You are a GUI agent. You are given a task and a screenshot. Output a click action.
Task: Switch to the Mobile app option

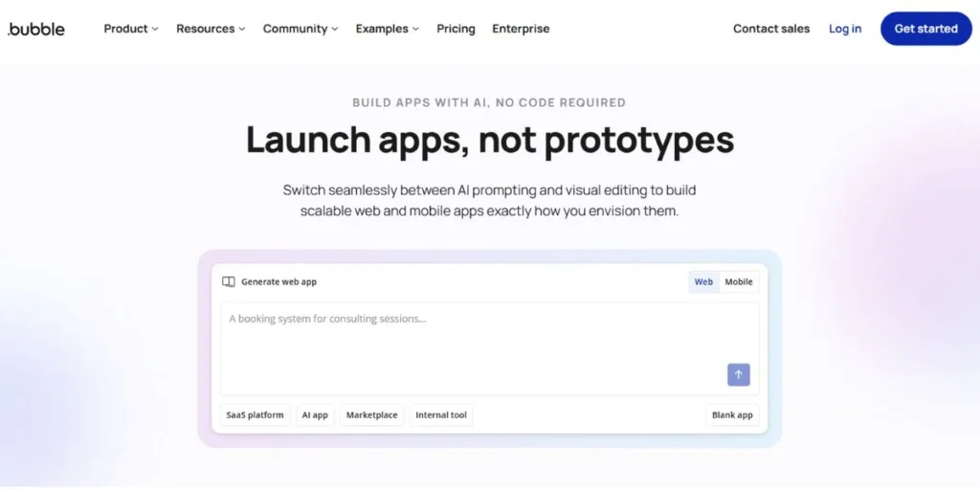pos(739,282)
